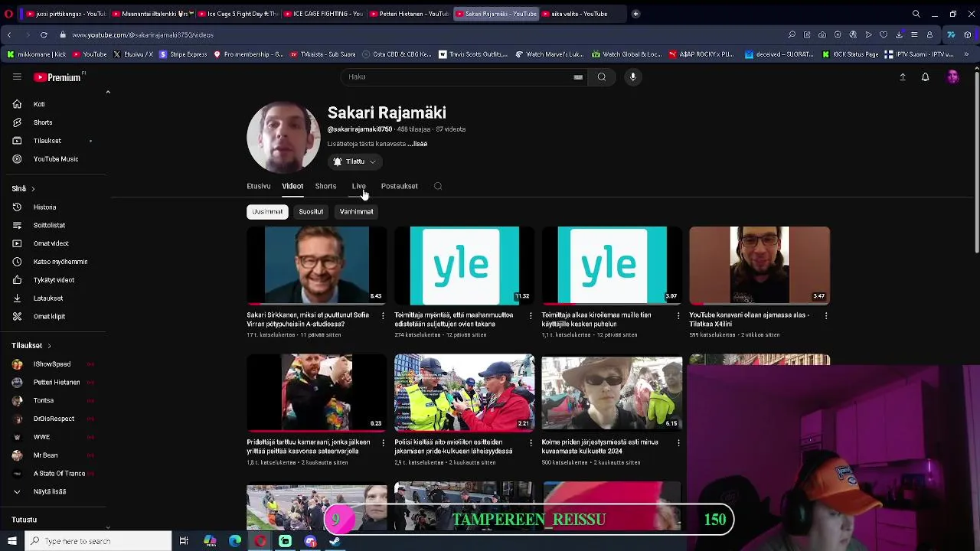Expand channel description with ...lisää

(x=418, y=144)
